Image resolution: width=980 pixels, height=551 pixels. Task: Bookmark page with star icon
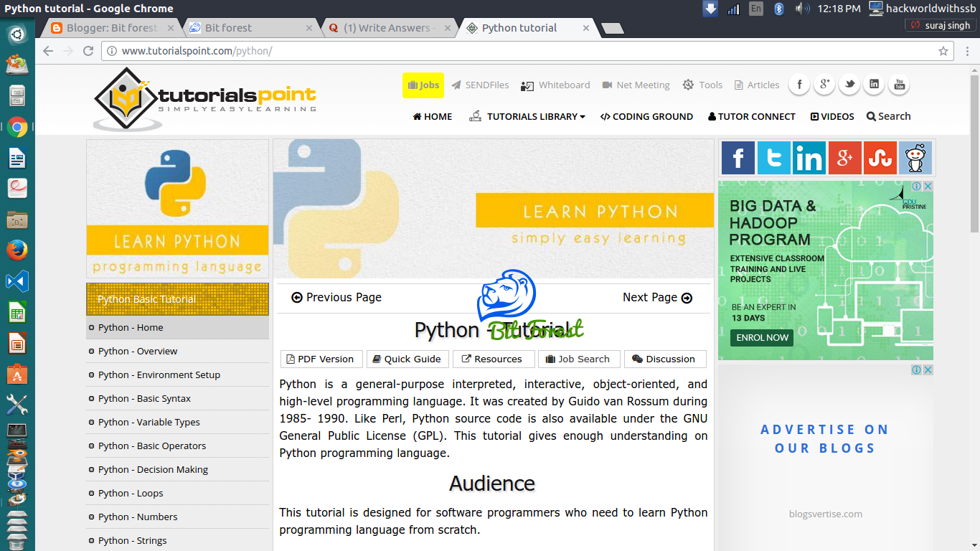click(943, 51)
